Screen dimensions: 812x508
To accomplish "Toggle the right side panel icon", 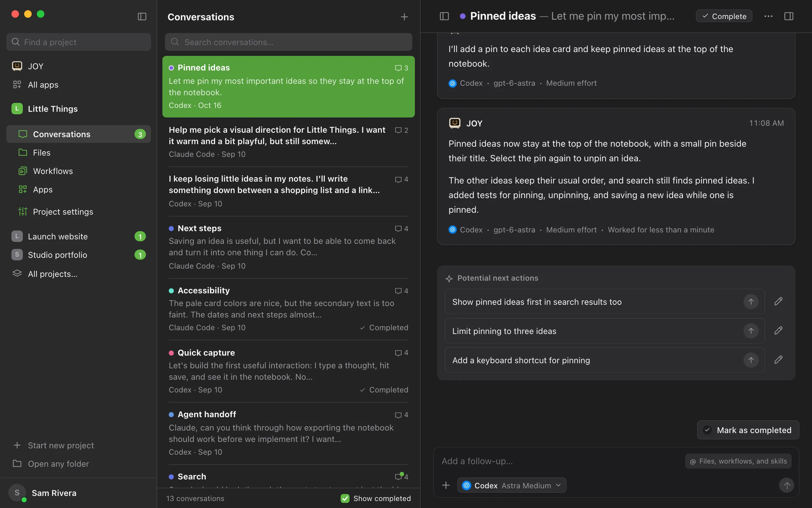I will (789, 16).
